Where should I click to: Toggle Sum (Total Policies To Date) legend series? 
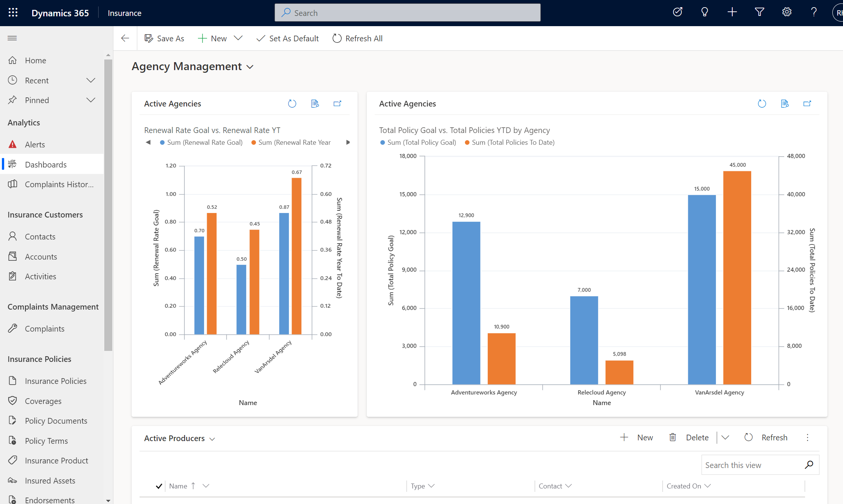coord(510,142)
